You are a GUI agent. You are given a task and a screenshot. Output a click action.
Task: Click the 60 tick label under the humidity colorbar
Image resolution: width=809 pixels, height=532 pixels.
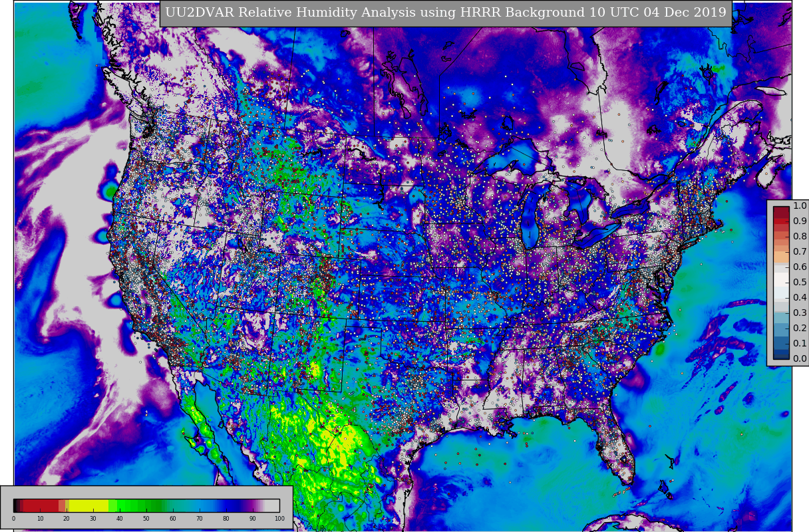173,519
